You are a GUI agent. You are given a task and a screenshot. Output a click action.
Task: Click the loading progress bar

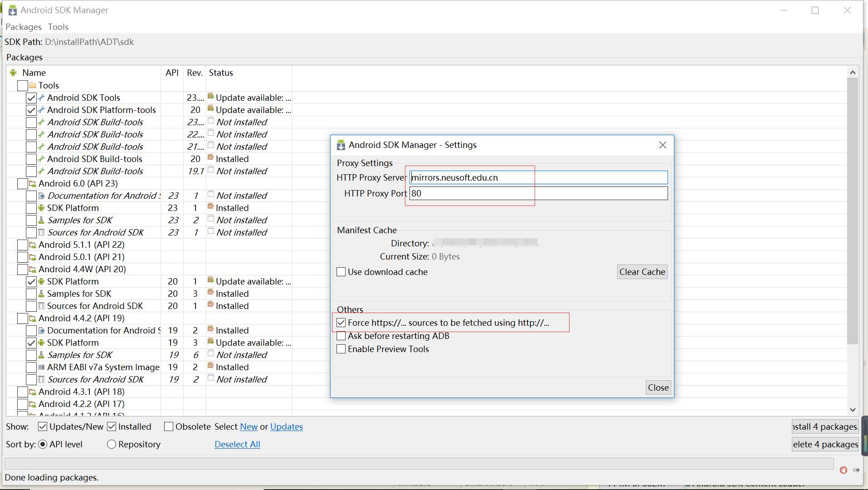click(x=419, y=463)
